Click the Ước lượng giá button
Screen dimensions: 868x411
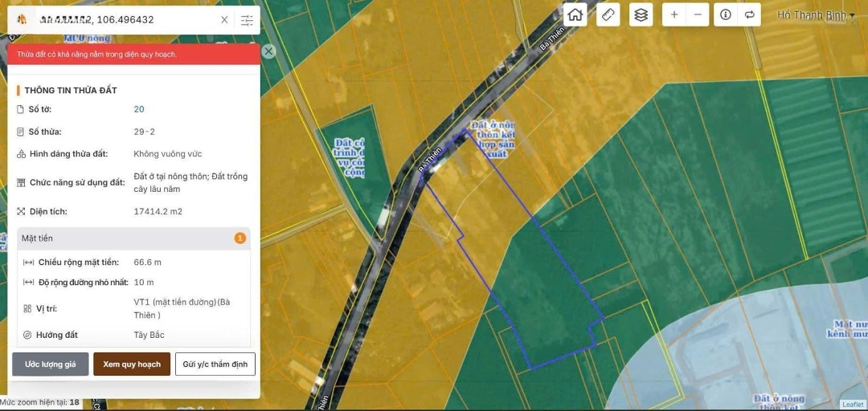(x=50, y=364)
